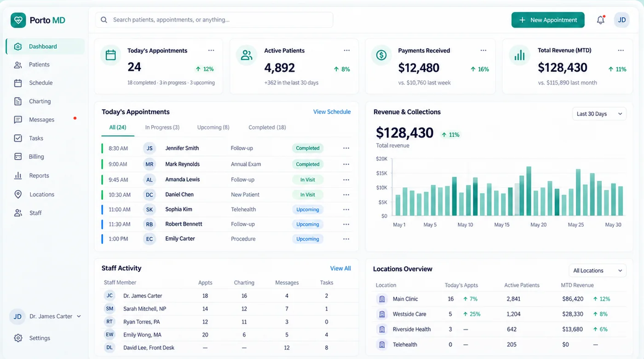Click the New Appointment button
The height and width of the screenshot is (359, 644).
click(x=548, y=20)
